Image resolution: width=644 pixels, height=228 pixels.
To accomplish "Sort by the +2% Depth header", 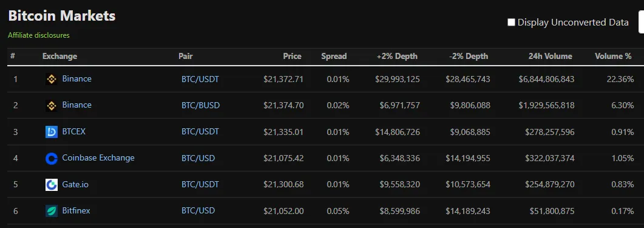I will point(397,57).
